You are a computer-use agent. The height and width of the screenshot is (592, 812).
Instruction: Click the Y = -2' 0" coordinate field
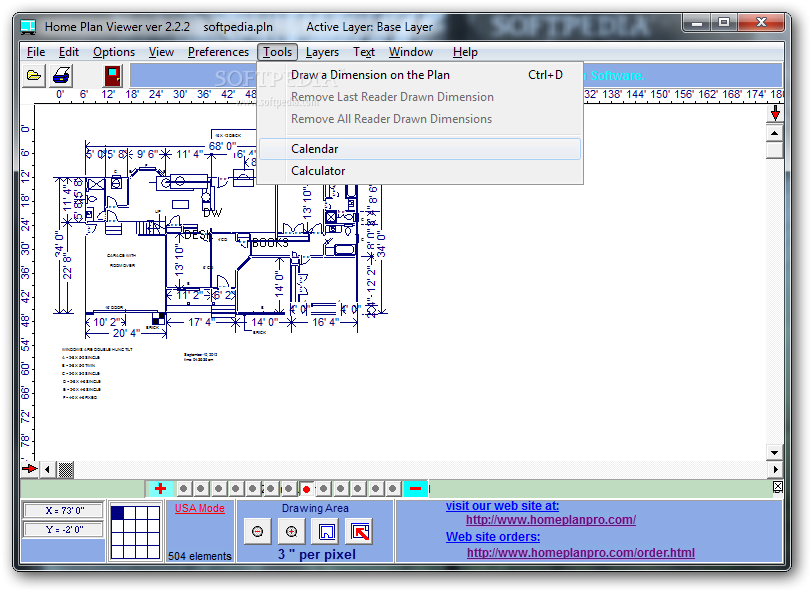pos(64,529)
